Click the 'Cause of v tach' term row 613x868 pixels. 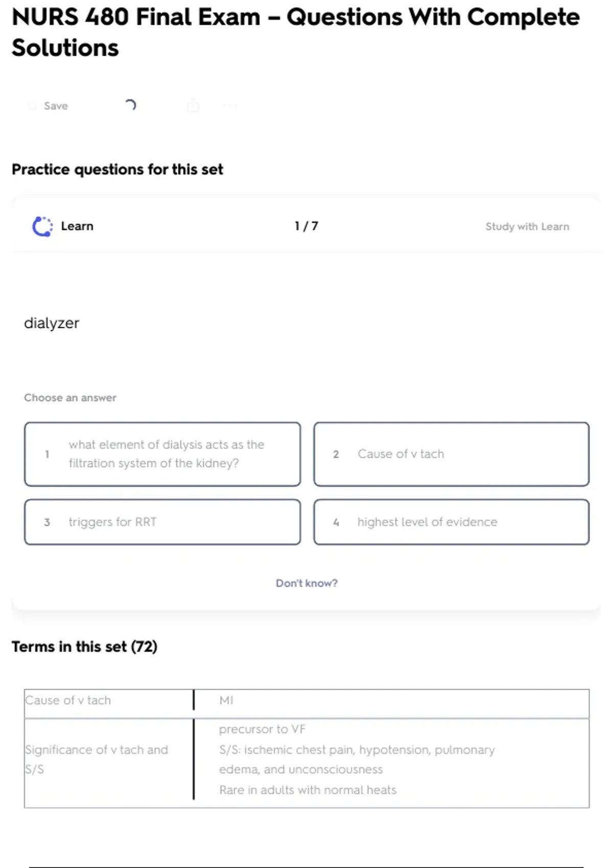coord(68,700)
